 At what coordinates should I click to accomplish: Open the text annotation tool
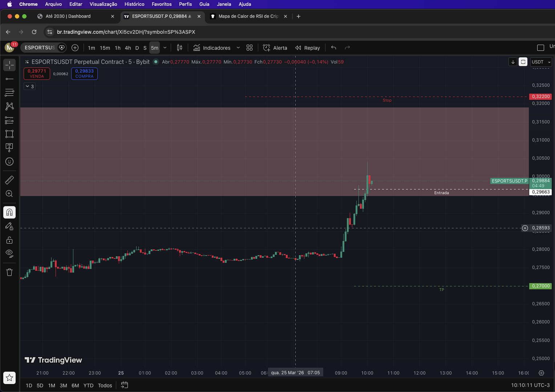pos(9,147)
